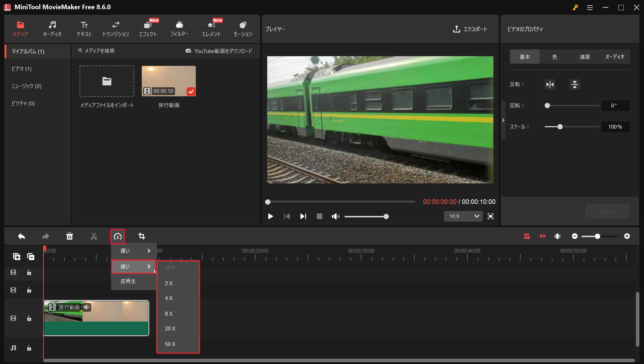The height and width of the screenshot is (364, 644).
Task: Click the horizontal flip icon in video properties
Action: click(549, 84)
